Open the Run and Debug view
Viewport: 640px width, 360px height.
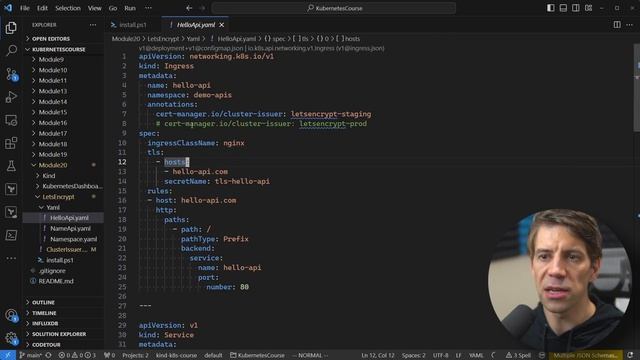click(11, 97)
